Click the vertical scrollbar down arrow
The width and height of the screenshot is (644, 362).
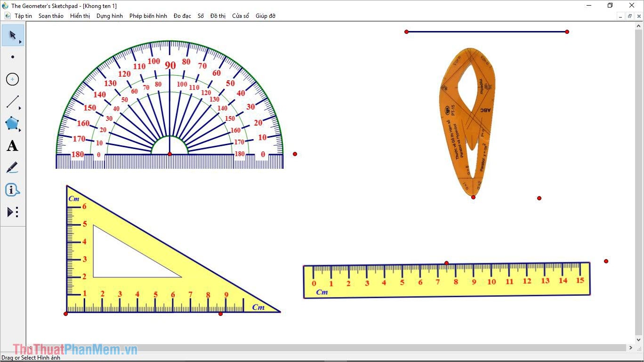click(639, 339)
